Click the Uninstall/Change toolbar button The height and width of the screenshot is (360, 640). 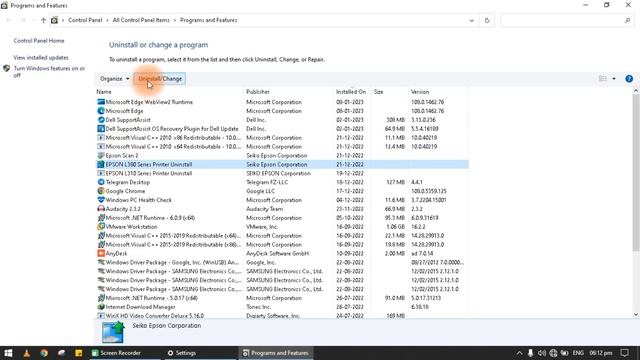tap(160, 79)
